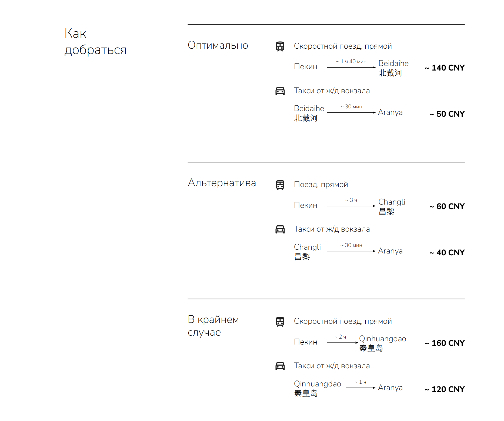Image resolution: width=504 pixels, height=421 pixels.
Task: Click the "Поезд, прямой" label under Альтернатива
Action: (x=321, y=185)
